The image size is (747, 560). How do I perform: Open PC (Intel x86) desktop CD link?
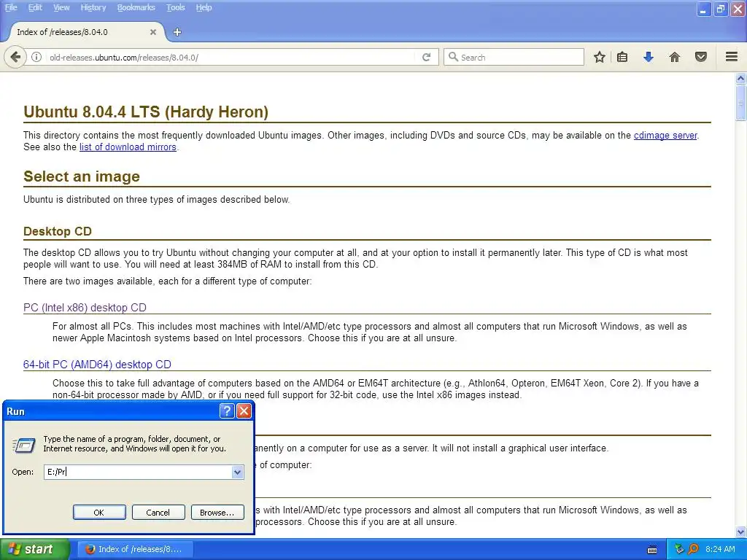(x=85, y=308)
